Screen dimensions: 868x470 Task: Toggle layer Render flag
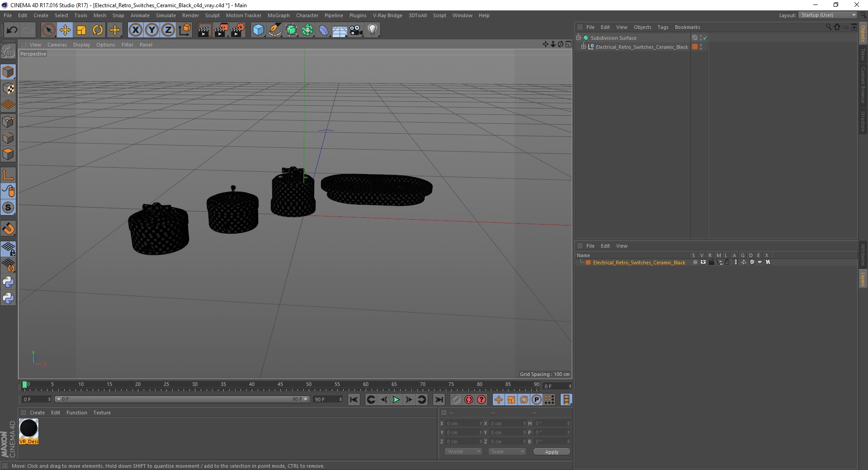(x=711, y=262)
